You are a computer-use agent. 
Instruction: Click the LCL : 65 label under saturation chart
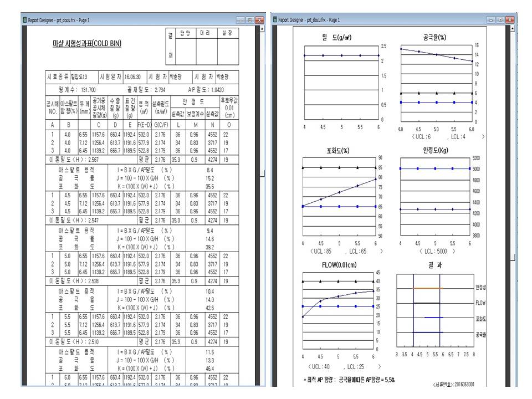pyautogui.click(x=357, y=252)
